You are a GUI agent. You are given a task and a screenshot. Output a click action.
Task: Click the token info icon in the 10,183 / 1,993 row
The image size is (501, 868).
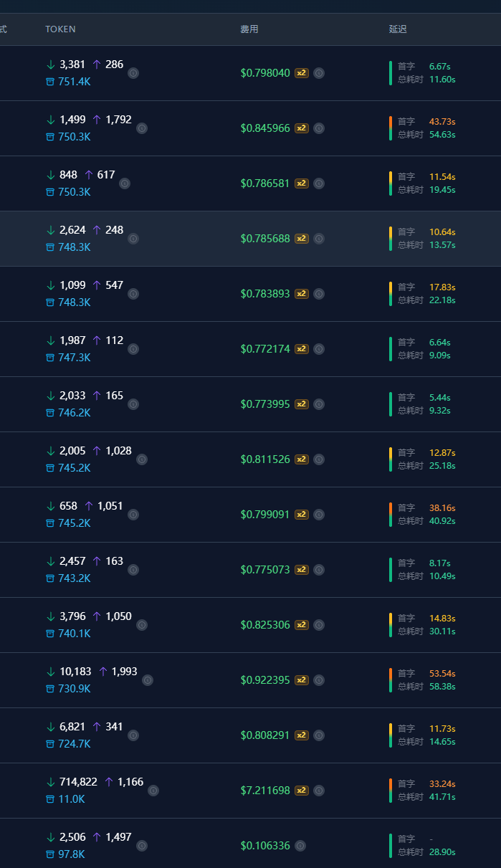tap(148, 680)
